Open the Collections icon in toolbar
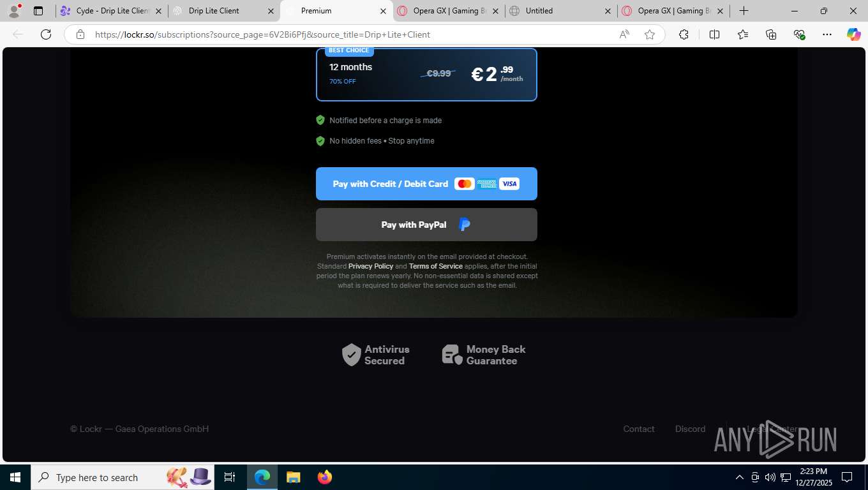The height and width of the screenshot is (490, 868). point(771,34)
